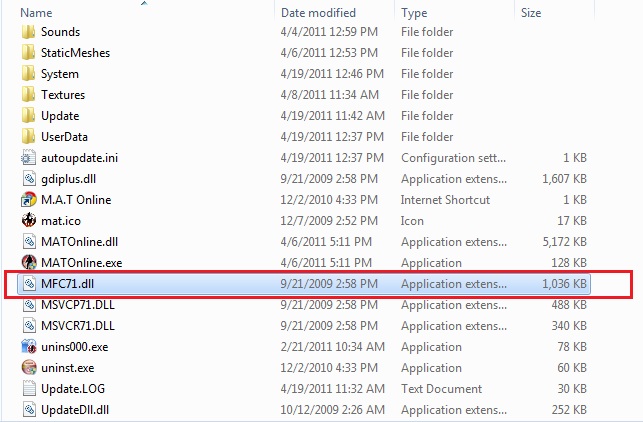Screen dimensions: 643x422
Task: Click the Update folder icon
Action: coord(28,116)
